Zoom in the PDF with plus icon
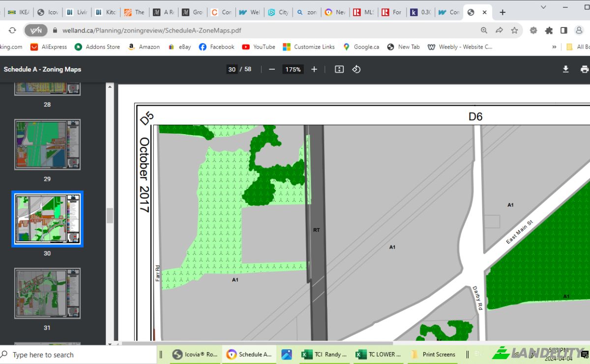The image size is (590, 364). [x=314, y=69]
